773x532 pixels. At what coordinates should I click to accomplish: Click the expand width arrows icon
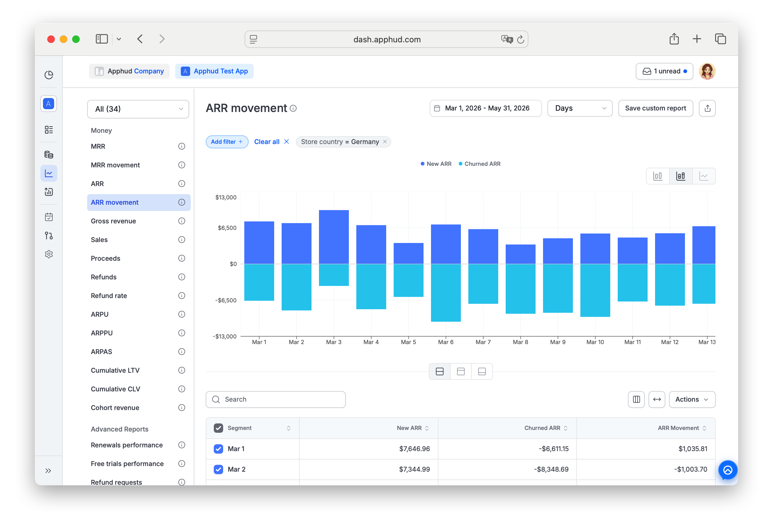(x=657, y=399)
